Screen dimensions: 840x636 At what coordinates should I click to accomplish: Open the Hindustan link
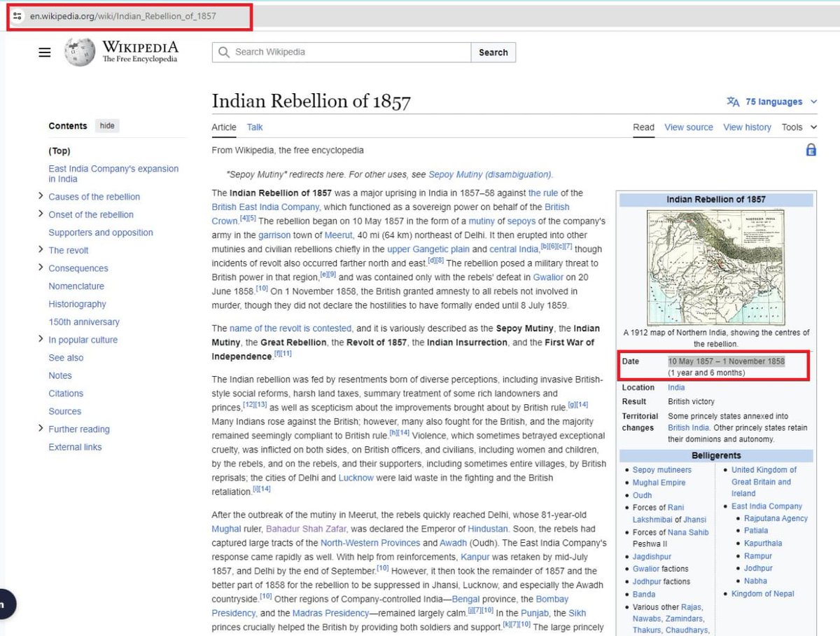pos(486,529)
